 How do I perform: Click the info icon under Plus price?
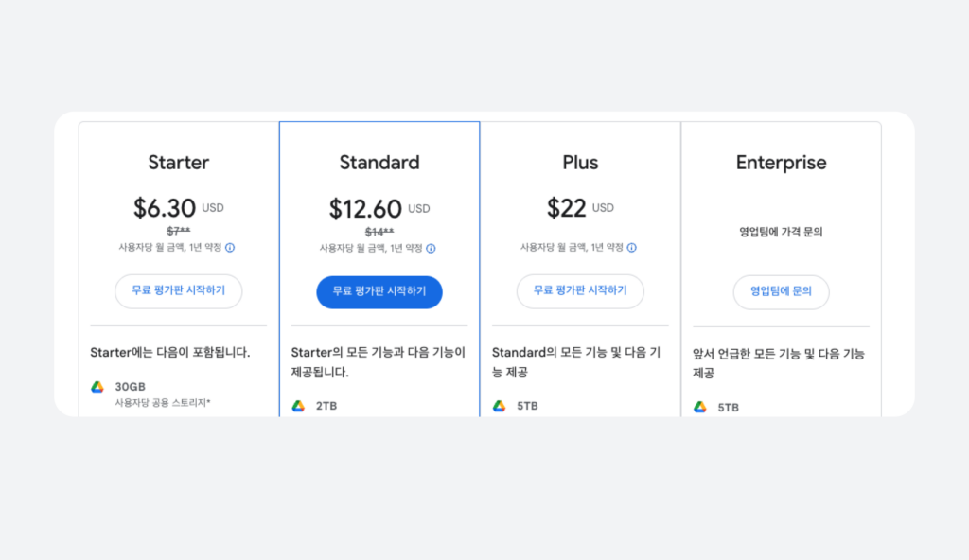click(631, 248)
